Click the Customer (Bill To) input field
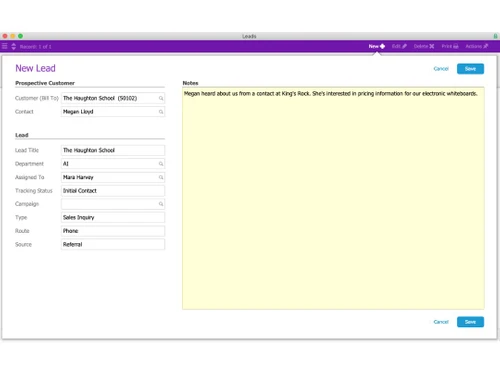Viewport: 500px width, 375px height. pyautogui.click(x=113, y=98)
